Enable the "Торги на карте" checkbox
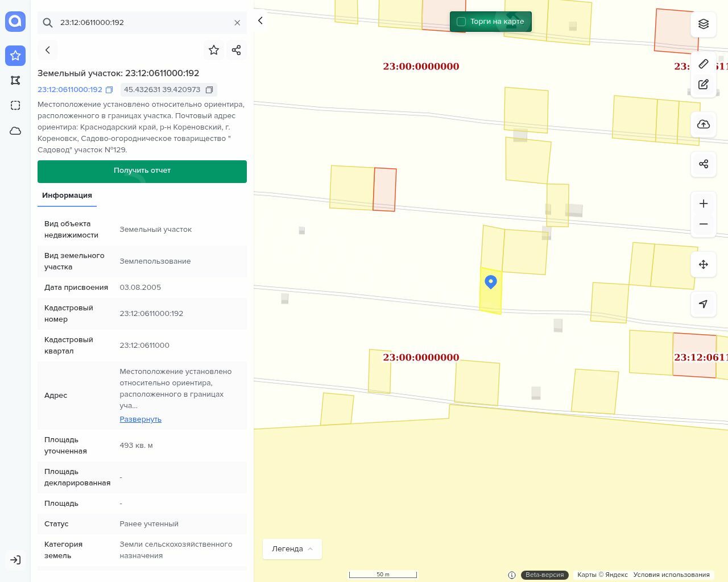Image resolution: width=728 pixels, height=582 pixels. 461,22
